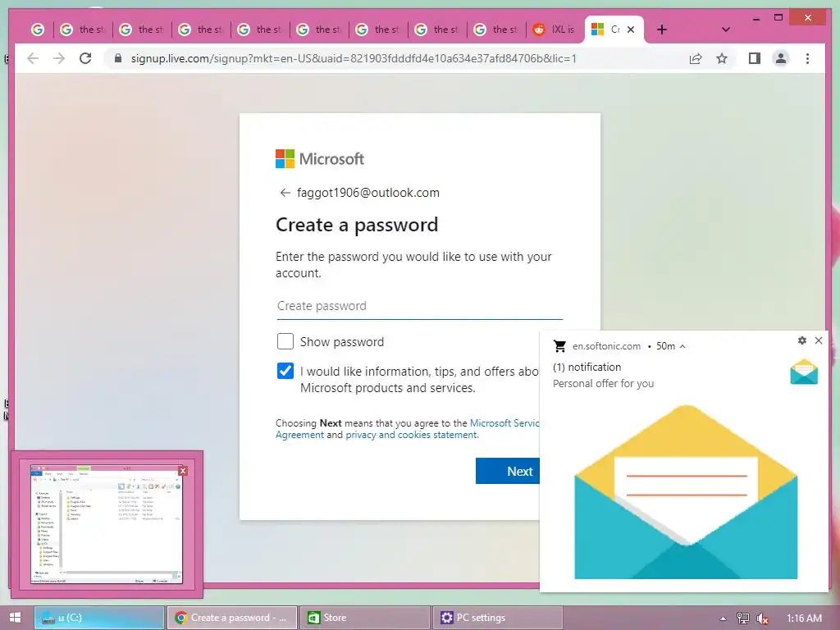Open the large envelope notification image
840x630 pixels.
coord(686,492)
